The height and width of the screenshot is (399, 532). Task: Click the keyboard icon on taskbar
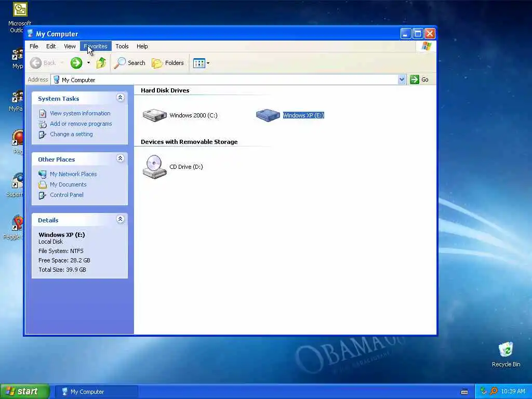464,392
